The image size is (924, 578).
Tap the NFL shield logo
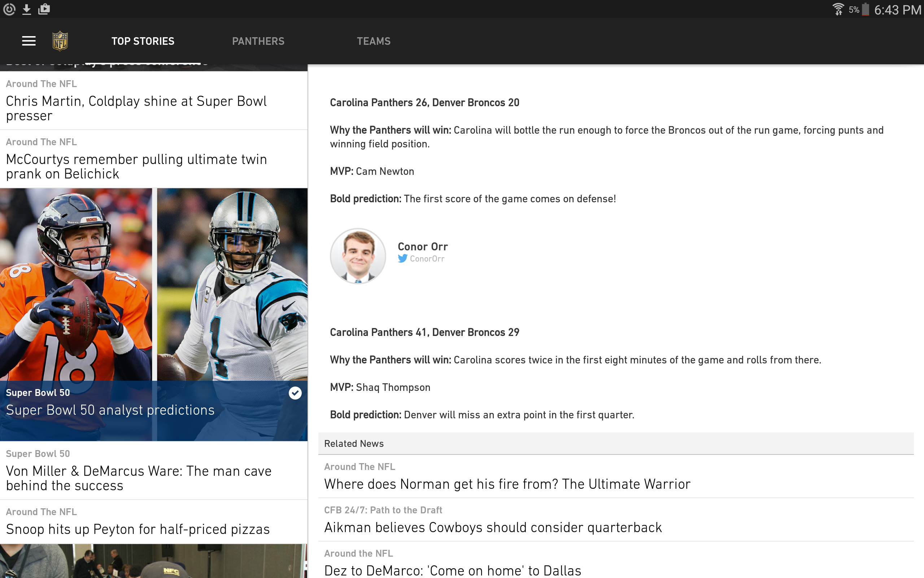click(60, 41)
